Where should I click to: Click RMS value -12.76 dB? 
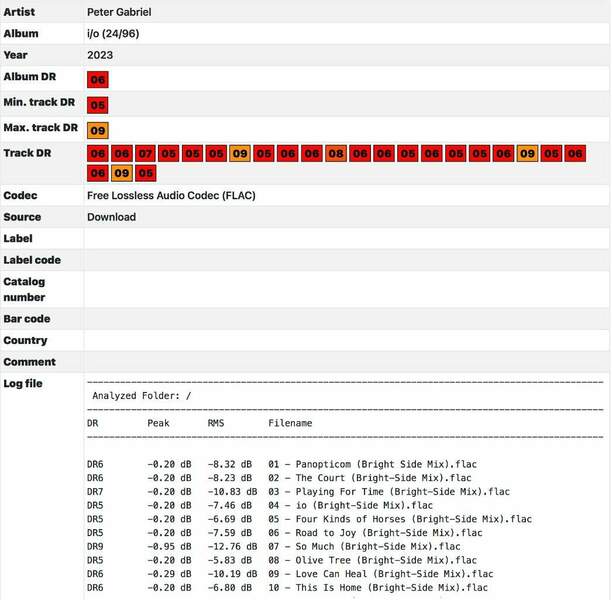[232, 546]
